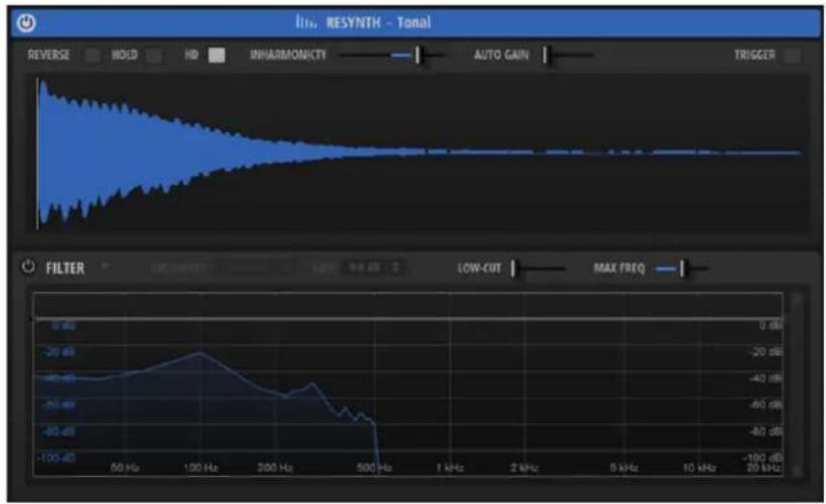Click the gray "-20 dB" scale label
The height and width of the screenshot is (504, 826).
(x=766, y=352)
